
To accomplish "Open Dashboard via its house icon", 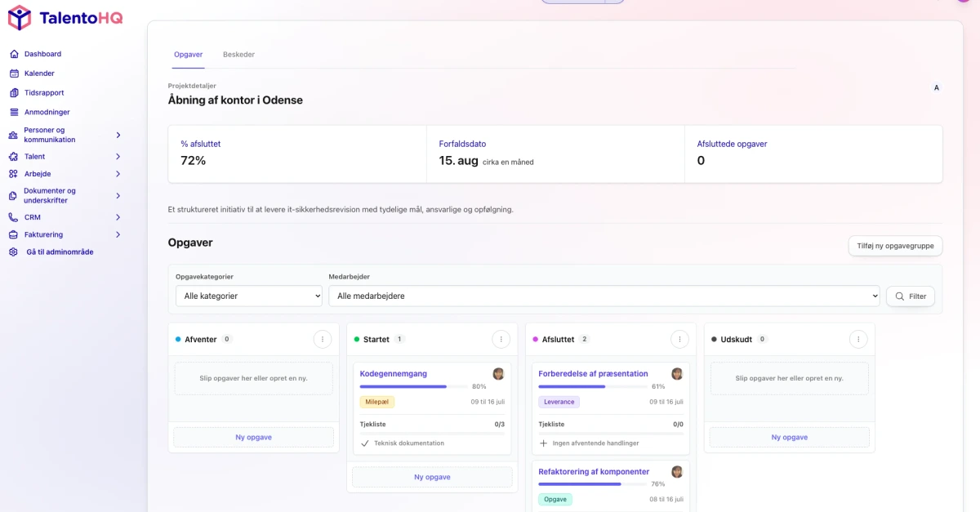I will [x=14, y=54].
